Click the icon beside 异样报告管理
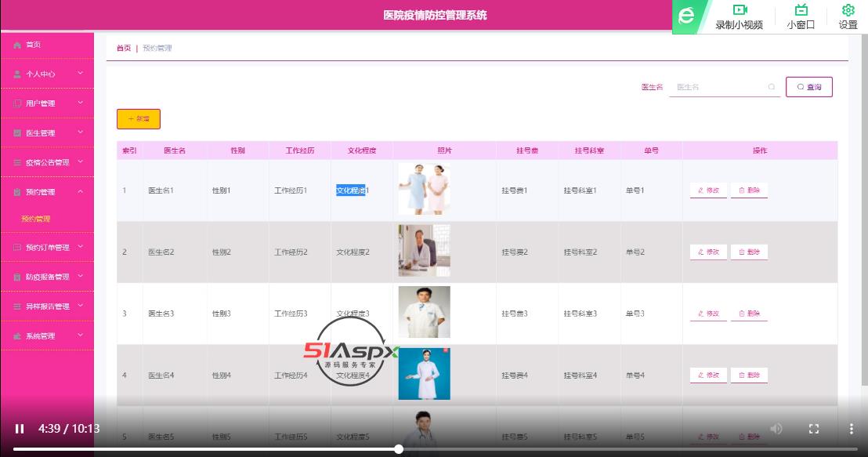This screenshot has width=868, height=457. pyautogui.click(x=17, y=306)
